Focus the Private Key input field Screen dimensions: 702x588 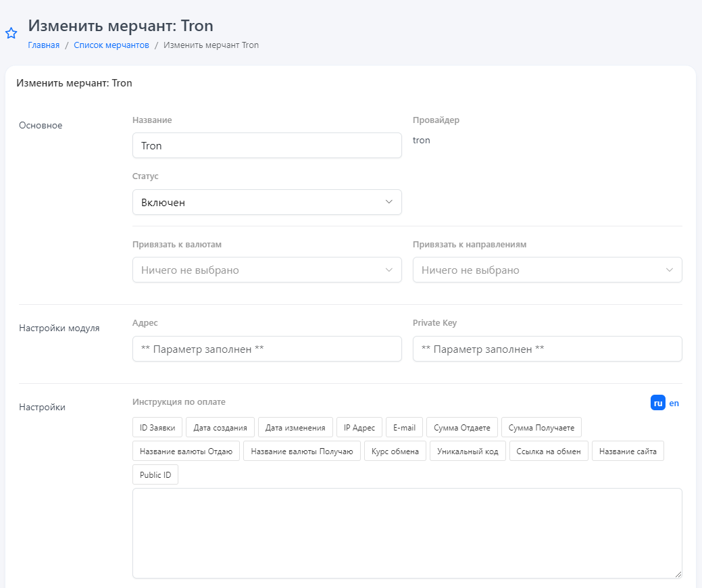pos(547,349)
